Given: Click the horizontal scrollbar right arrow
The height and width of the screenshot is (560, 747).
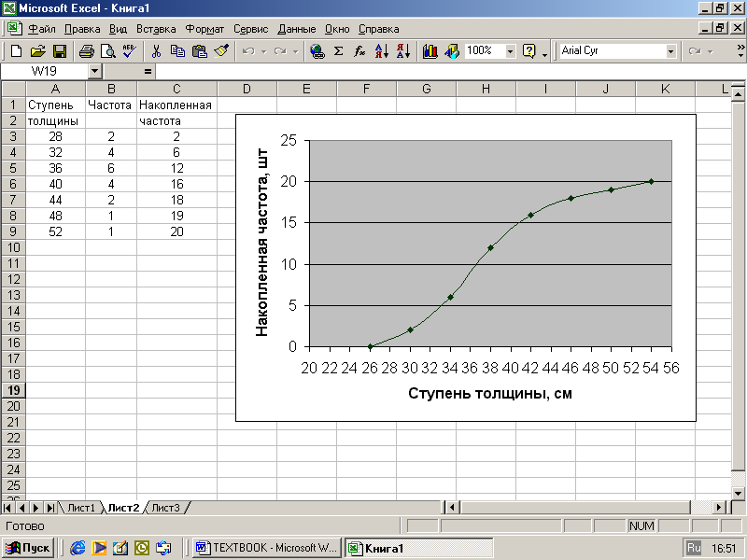Looking at the screenshot, I should [x=720, y=508].
